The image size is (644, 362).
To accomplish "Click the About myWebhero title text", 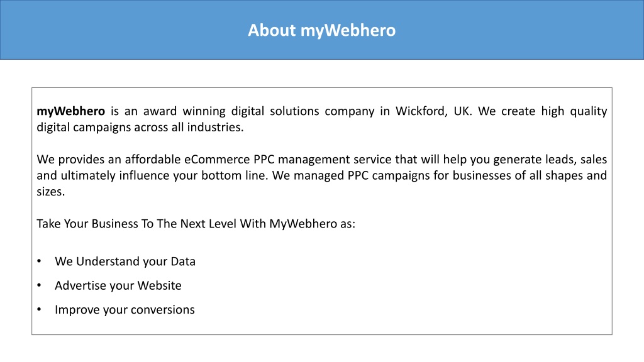I will click(x=321, y=30).
